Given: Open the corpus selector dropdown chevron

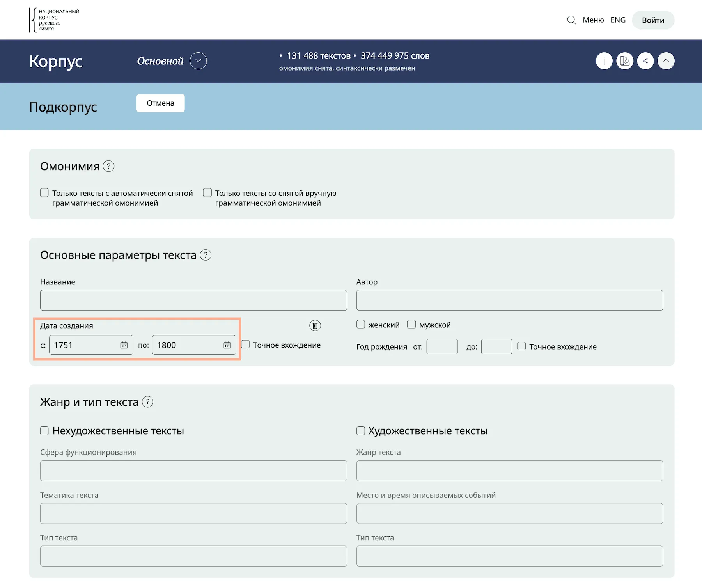Looking at the screenshot, I should click(198, 61).
